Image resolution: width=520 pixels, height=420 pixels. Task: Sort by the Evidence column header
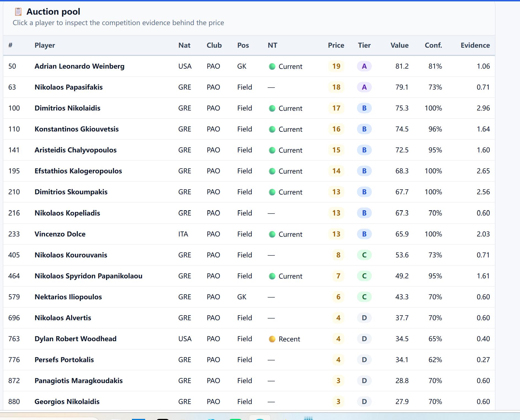click(x=475, y=45)
